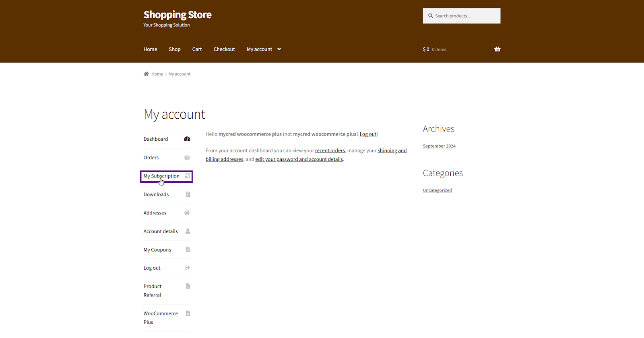Open the September 2024 archive link
The height and width of the screenshot is (338, 644).
(x=439, y=146)
